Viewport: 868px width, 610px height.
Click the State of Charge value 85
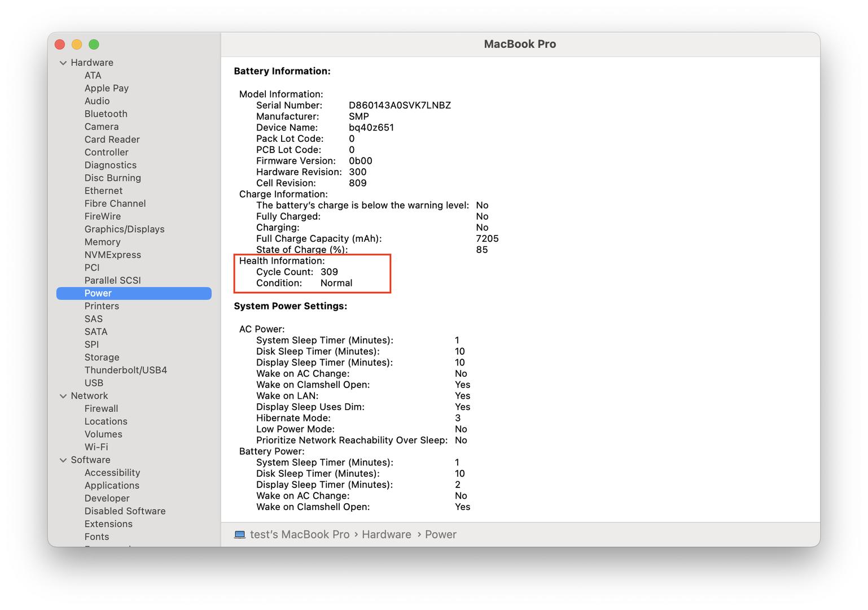pos(482,250)
